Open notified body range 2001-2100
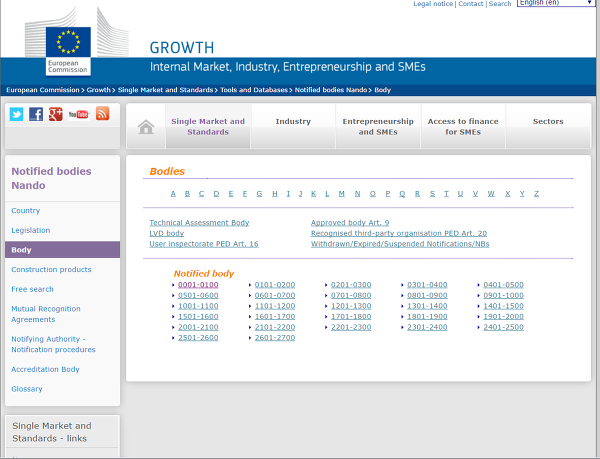The width and height of the screenshot is (600, 459). (198, 327)
